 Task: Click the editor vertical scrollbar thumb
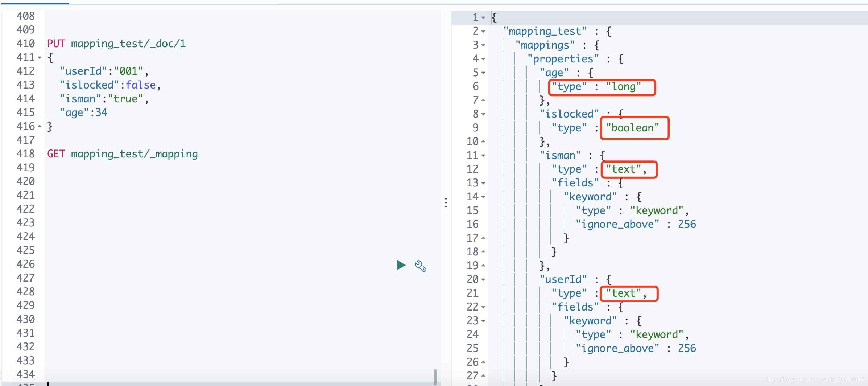(x=435, y=377)
